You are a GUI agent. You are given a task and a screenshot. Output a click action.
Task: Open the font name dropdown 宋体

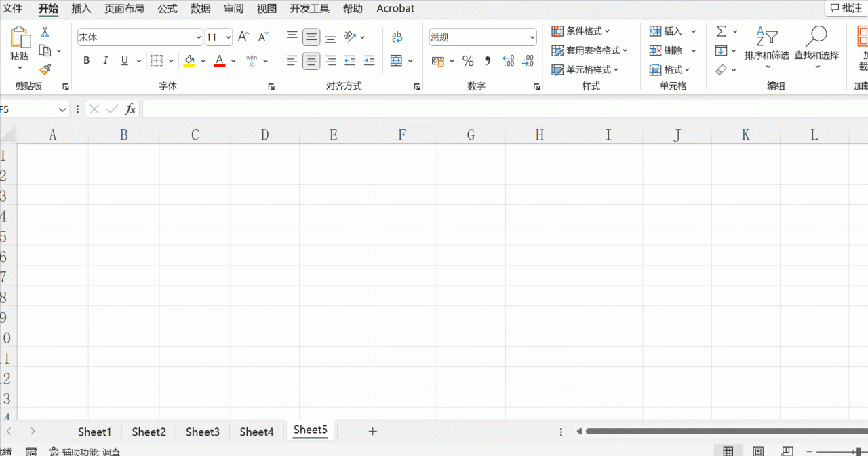tap(199, 37)
